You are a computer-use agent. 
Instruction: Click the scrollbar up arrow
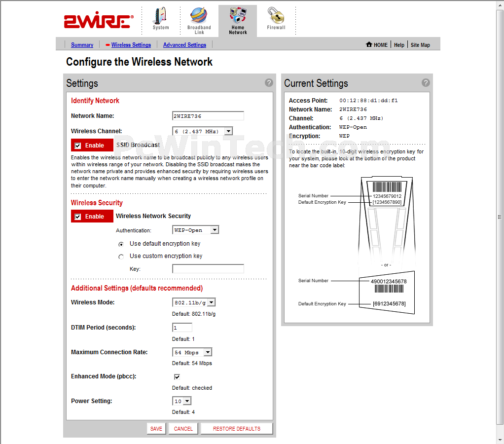[x=500, y=6]
